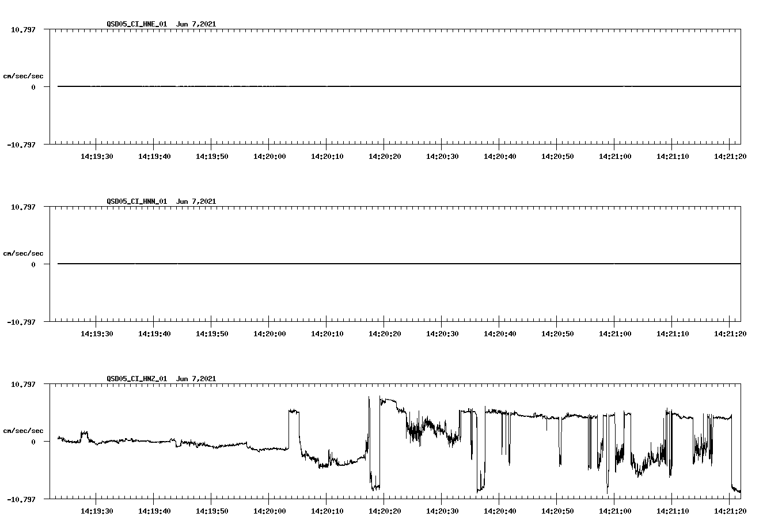Click 14:21:00 label under the HNN plot
This screenshot has width=782, height=532.
(615, 333)
